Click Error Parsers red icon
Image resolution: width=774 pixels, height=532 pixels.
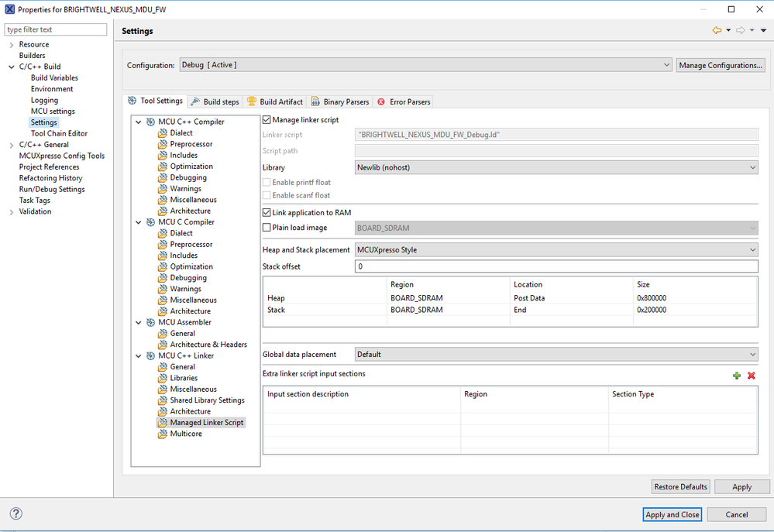(x=381, y=101)
